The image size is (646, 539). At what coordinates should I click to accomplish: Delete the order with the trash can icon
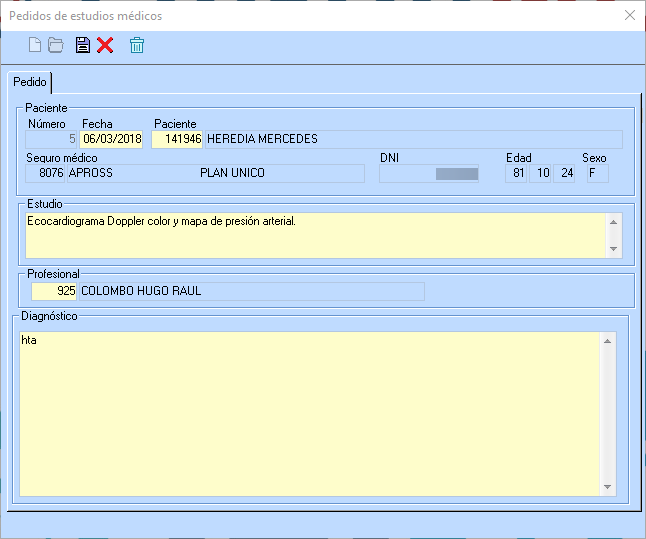coord(137,45)
